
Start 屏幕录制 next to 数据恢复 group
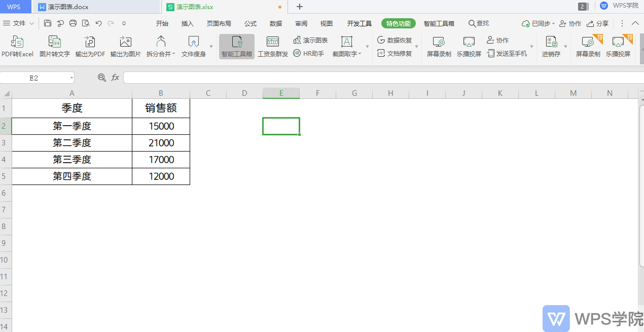439,47
